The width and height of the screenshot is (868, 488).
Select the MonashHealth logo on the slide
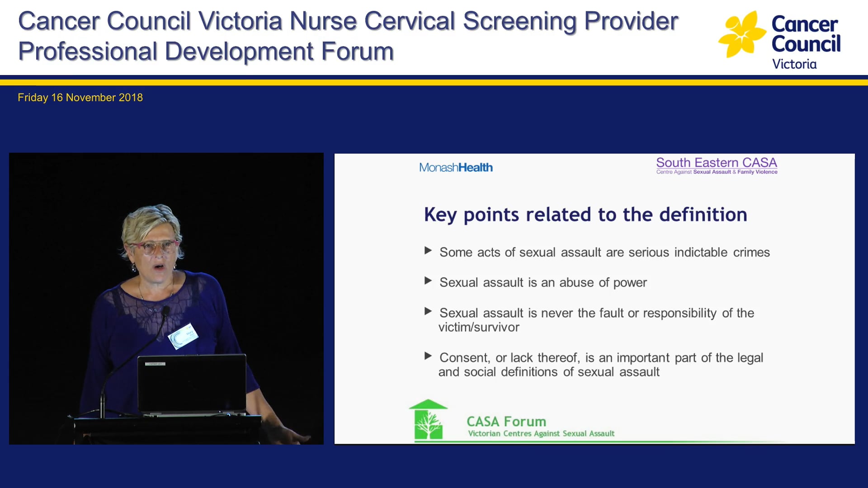point(455,167)
